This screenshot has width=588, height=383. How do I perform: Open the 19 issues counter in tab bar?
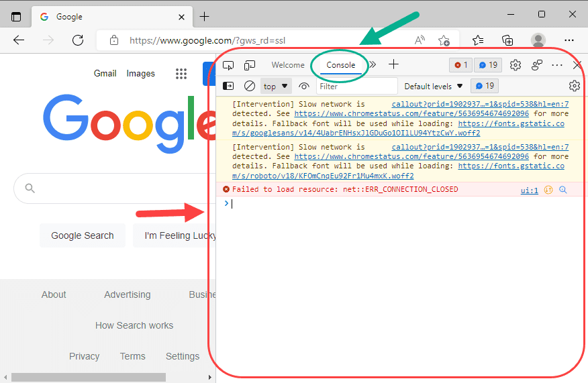[x=488, y=65]
